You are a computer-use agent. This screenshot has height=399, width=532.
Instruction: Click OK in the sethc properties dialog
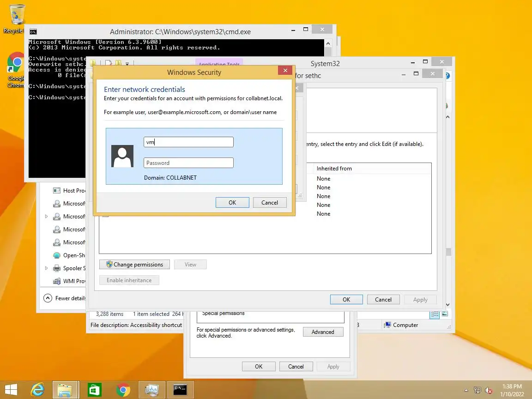click(x=259, y=366)
